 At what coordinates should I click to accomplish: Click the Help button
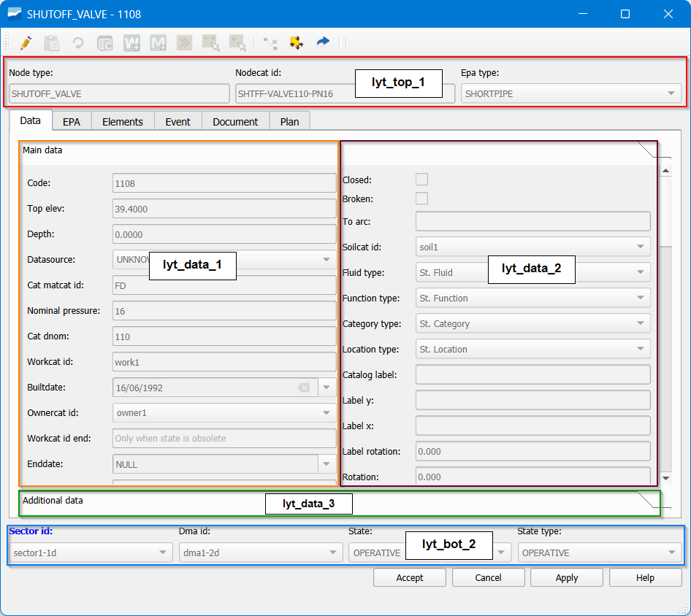coord(645,578)
